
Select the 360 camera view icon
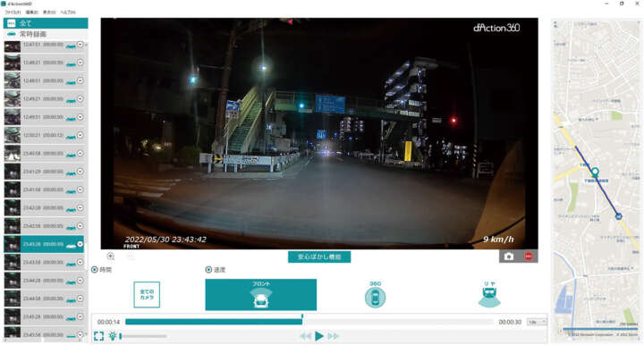(x=375, y=295)
